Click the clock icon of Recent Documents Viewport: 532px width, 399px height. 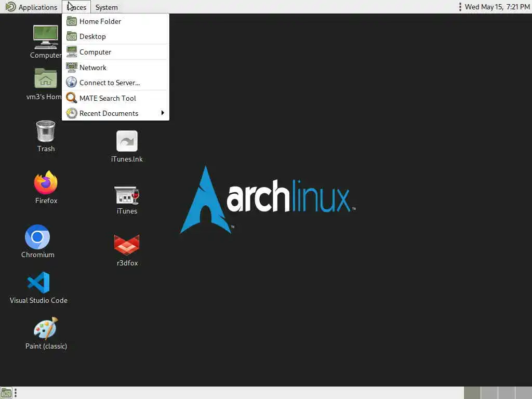coord(72,113)
